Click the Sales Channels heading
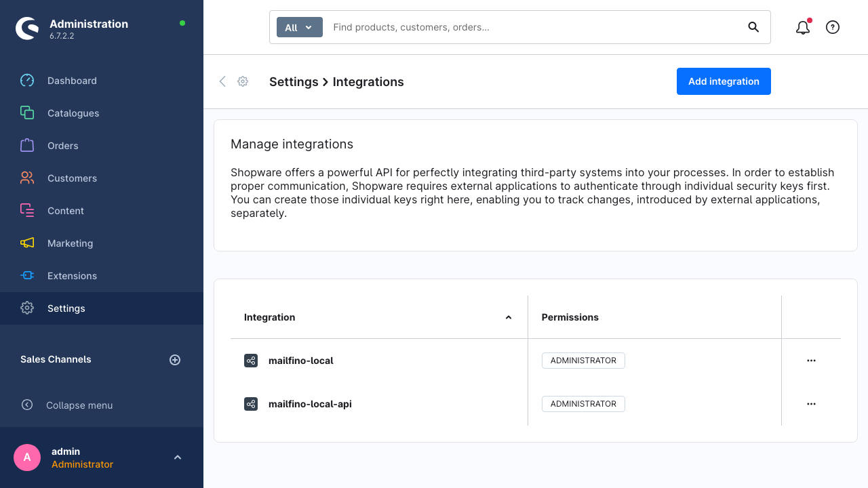The image size is (868, 488). coord(56,359)
